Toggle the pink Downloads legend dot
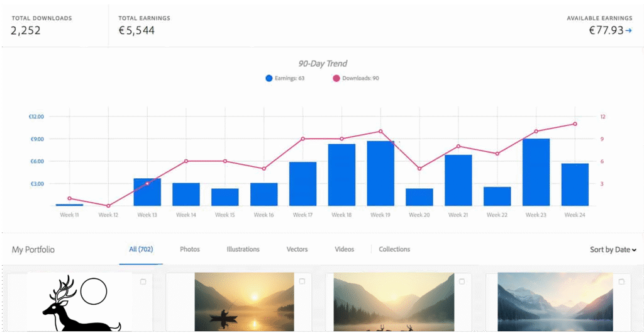The image size is (644, 335). 336,79
